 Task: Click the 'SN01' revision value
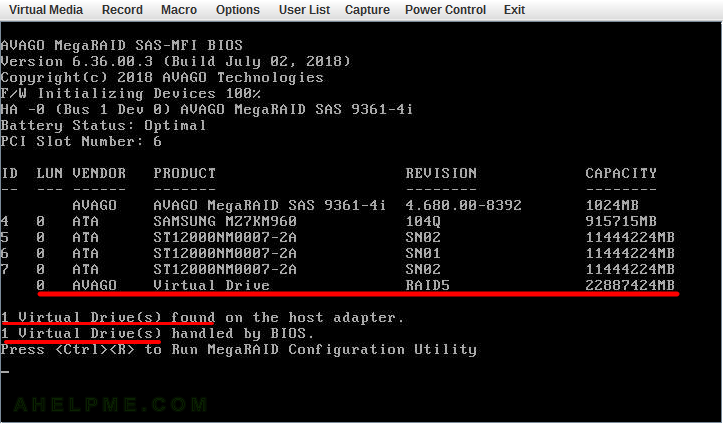pyautogui.click(x=423, y=253)
